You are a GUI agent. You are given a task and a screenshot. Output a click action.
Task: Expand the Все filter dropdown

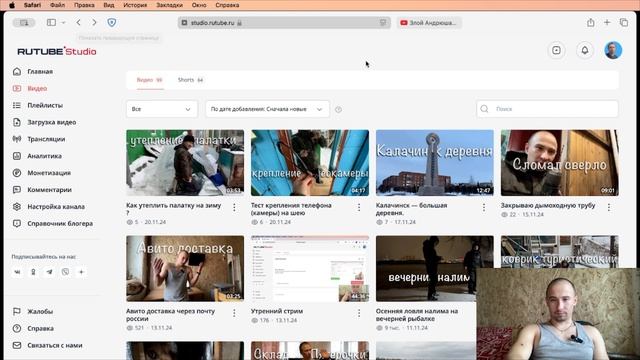tap(162, 109)
